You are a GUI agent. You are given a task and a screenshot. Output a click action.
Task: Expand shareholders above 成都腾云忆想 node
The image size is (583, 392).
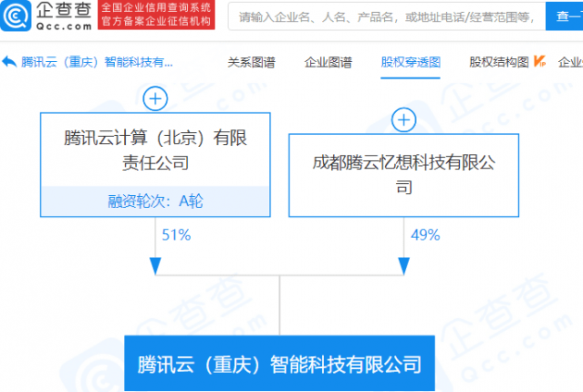(403, 119)
